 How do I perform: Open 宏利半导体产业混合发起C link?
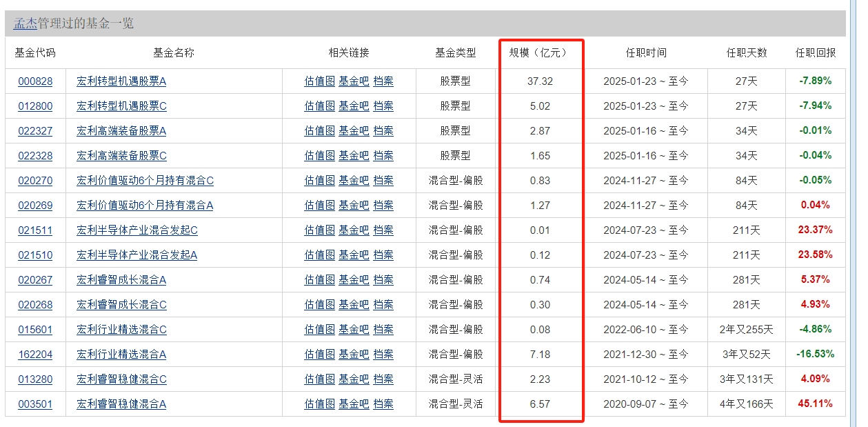tap(137, 230)
